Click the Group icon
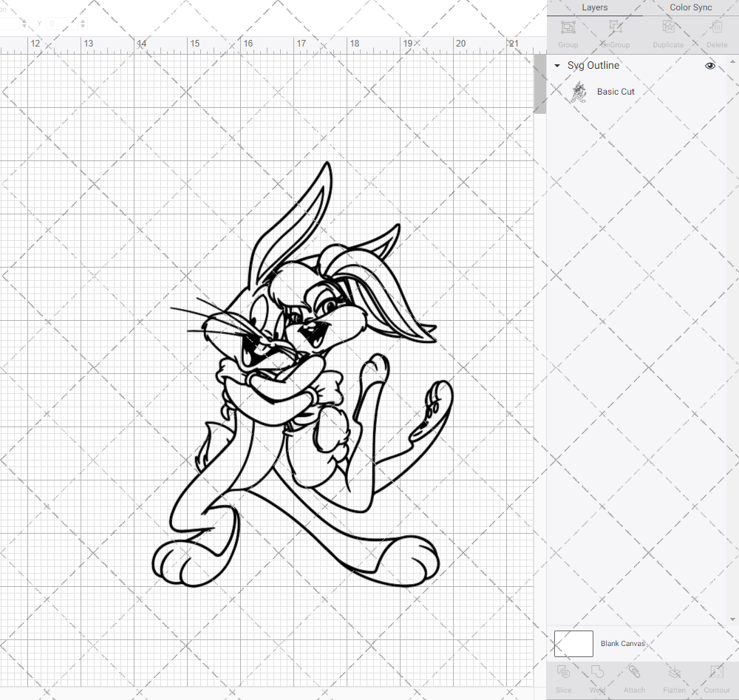 [568, 27]
